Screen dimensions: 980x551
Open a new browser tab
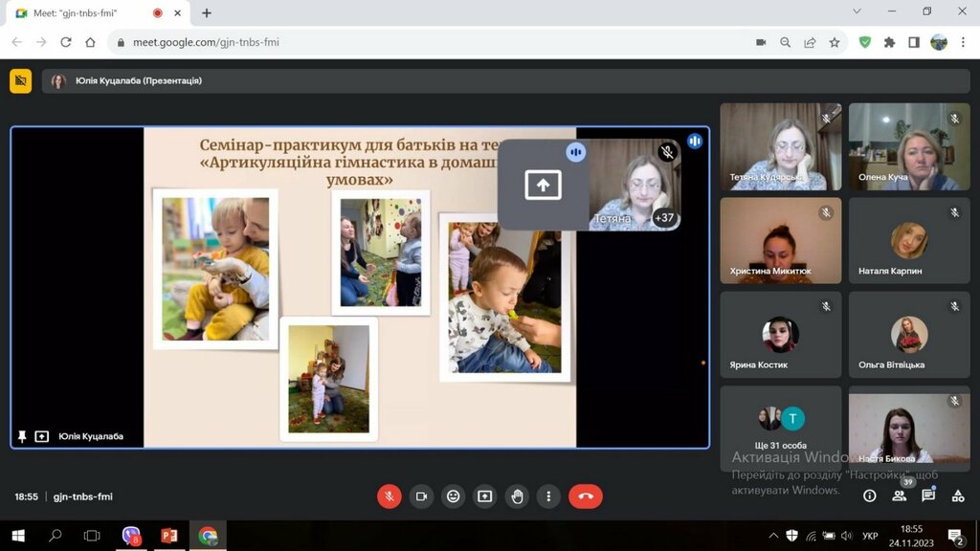207,13
